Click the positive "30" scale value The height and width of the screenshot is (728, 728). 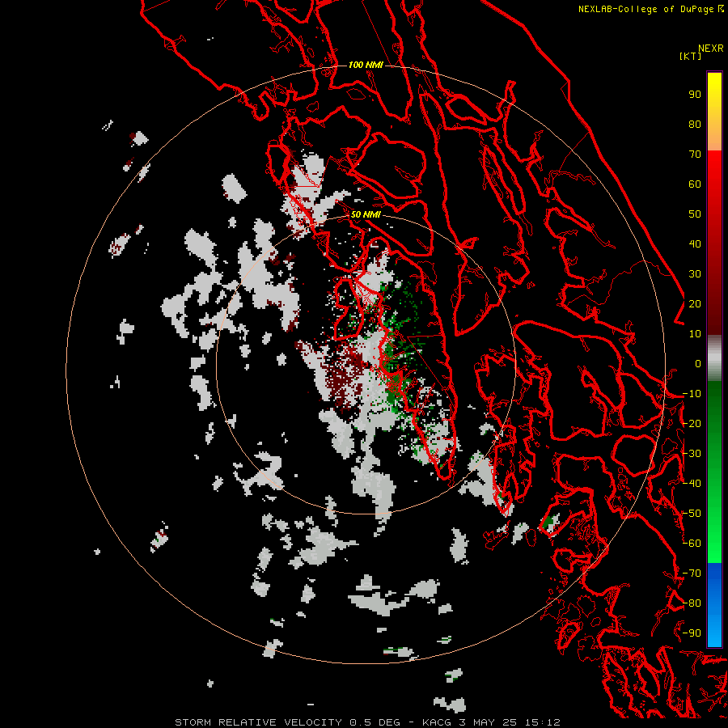pyautogui.click(x=695, y=274)
